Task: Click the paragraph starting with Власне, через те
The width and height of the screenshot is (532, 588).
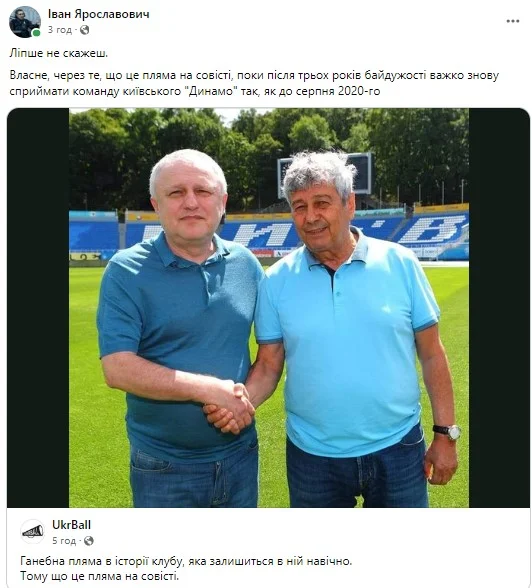Action: 254,83
